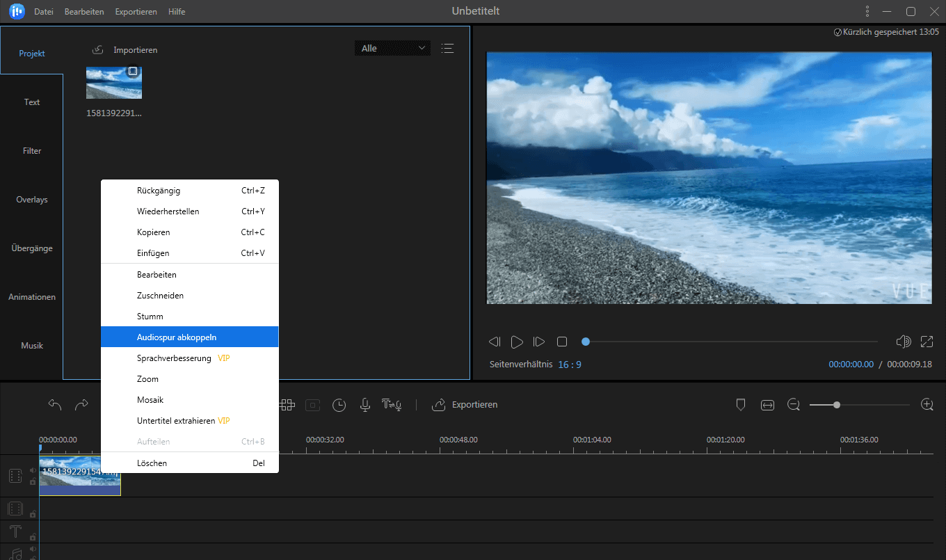The height and width of the screenshot is (560, 946).
Task: Click the zoom-in magnifier on timeline toolbar
Action: click(x=927, y=404)
